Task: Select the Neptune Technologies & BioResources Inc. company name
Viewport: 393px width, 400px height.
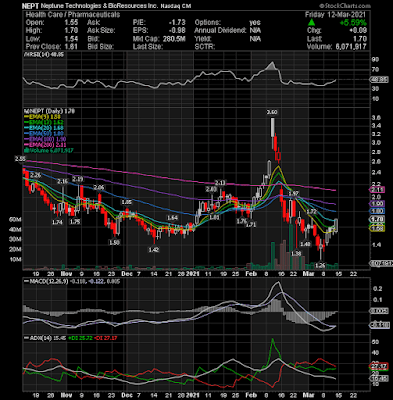Action: pos(99,6)
